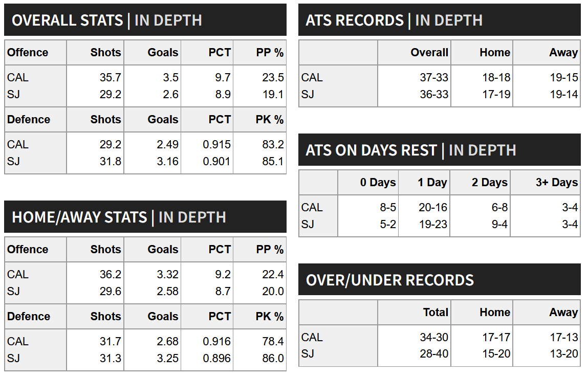The height and width of the screenshot is (377, 588).
Task: Select CAL's 0.915 defence PCT value
Action: pyautogui.click(x=217, y=145)
